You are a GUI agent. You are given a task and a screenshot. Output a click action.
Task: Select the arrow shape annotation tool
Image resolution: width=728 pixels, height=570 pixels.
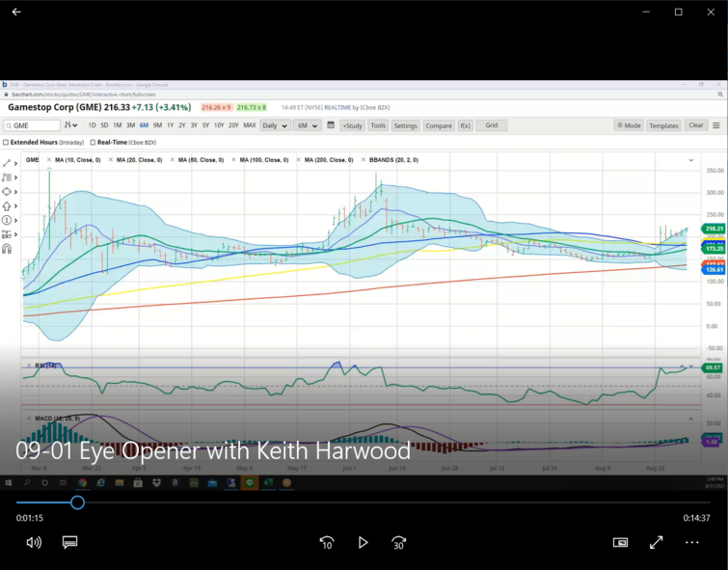8,205
